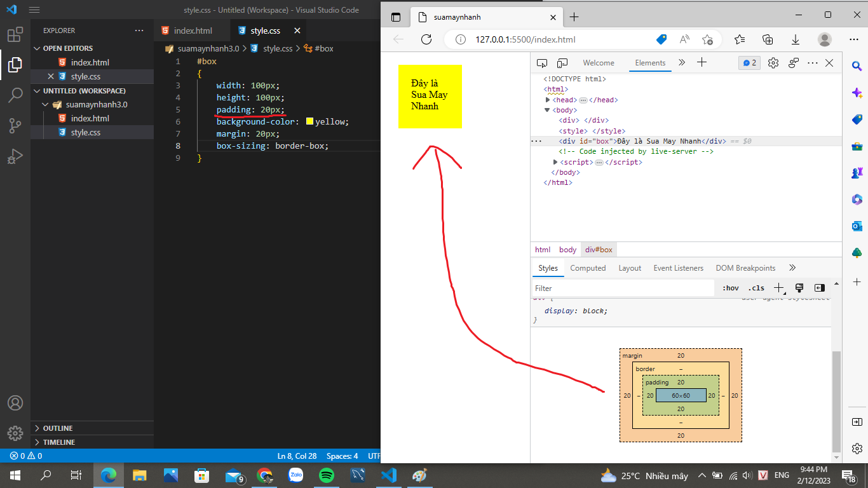Open the VS Code Search view
The image size is (868, 488).
[15, 95]
